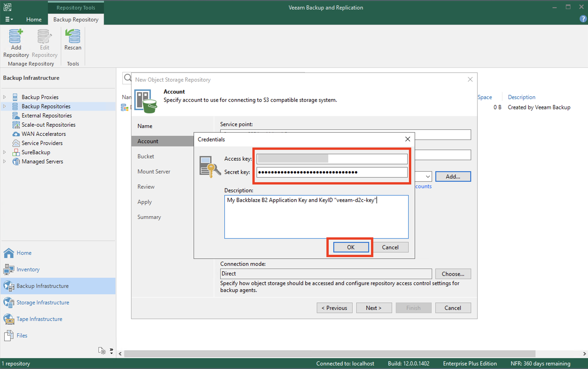Click the SureBackup icon
588x369 pixels.
[16, 152]
